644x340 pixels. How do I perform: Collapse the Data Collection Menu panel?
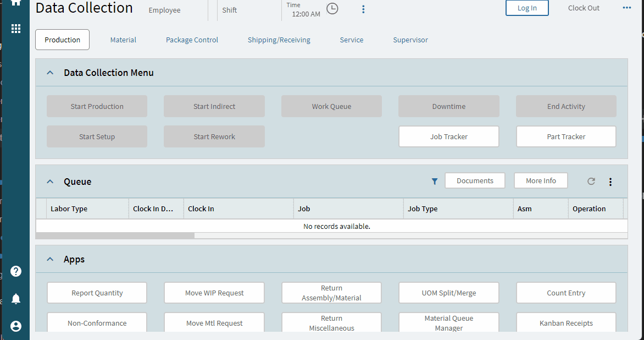click(x=50, y=73)
